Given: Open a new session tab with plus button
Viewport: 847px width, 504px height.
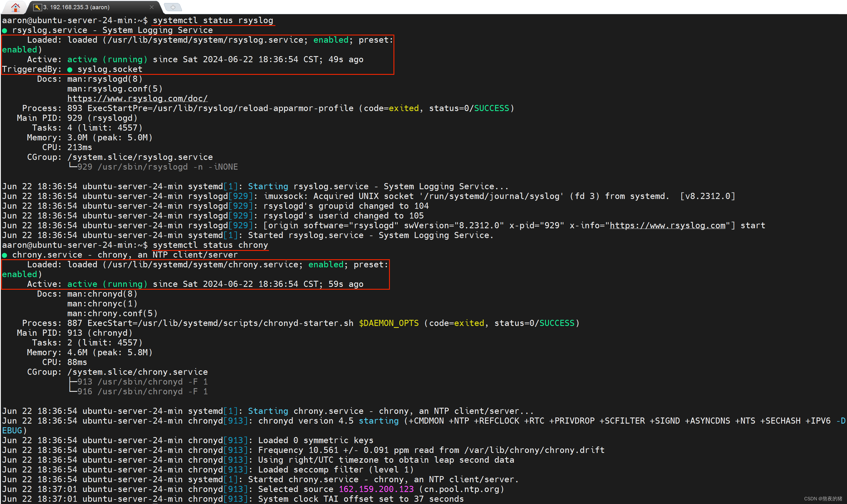Looking at the screenshot, I should pos(173,7).
